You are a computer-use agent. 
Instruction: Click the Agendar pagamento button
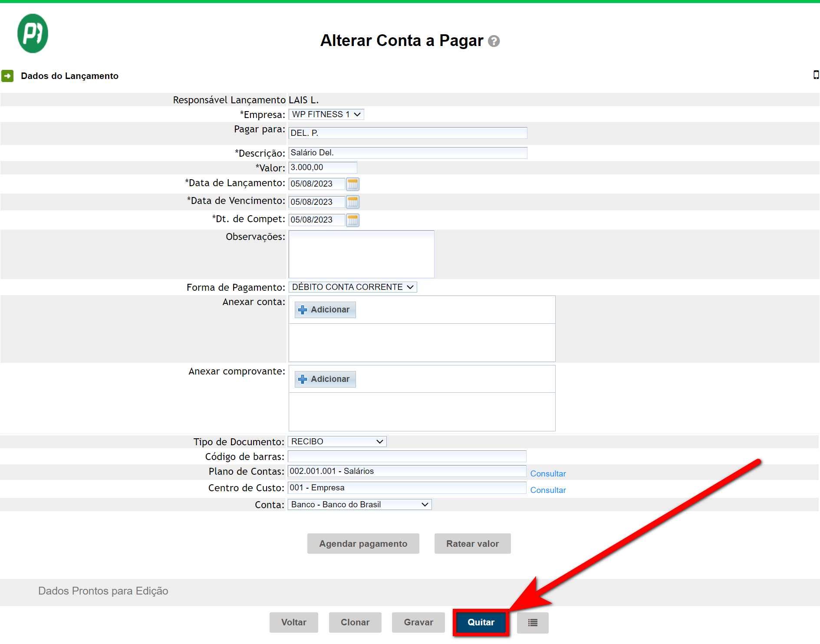[363, 544]
